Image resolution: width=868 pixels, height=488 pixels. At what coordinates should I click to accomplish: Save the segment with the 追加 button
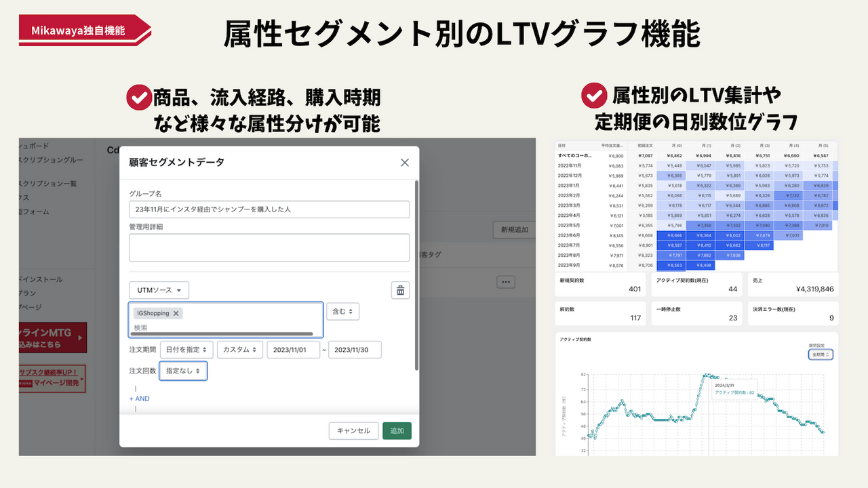click(397, 430)
